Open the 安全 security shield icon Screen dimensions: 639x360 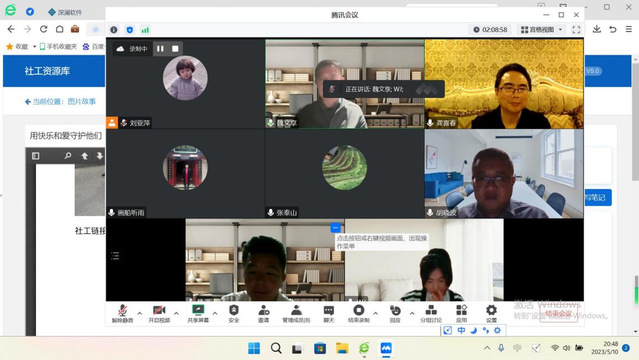pyautogui.click(x=234, y=314)
